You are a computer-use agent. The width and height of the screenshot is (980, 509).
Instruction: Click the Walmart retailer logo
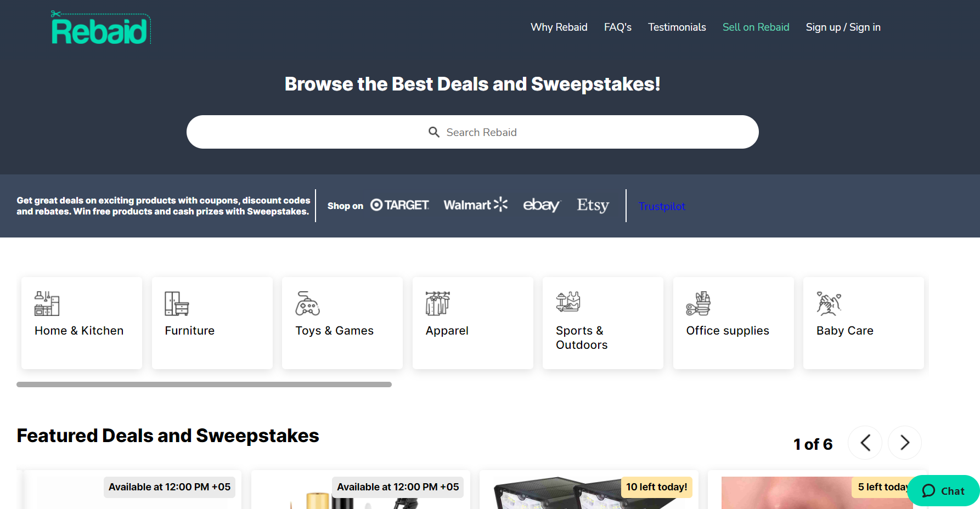475,204
